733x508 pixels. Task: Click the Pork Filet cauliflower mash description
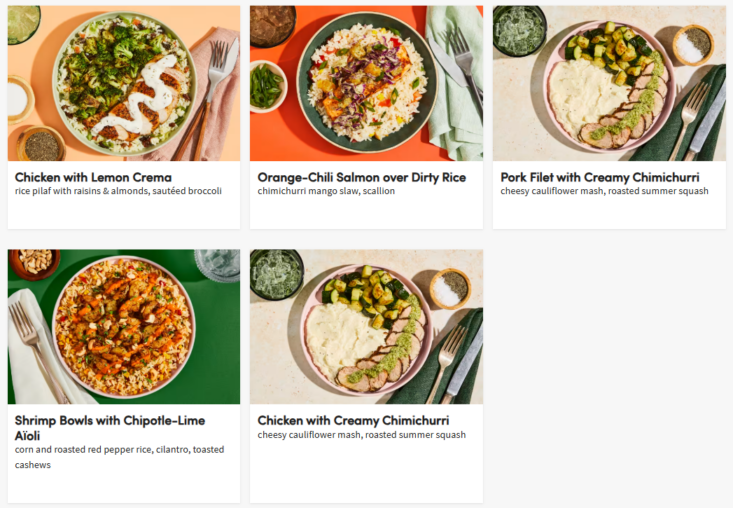(604, 191)
